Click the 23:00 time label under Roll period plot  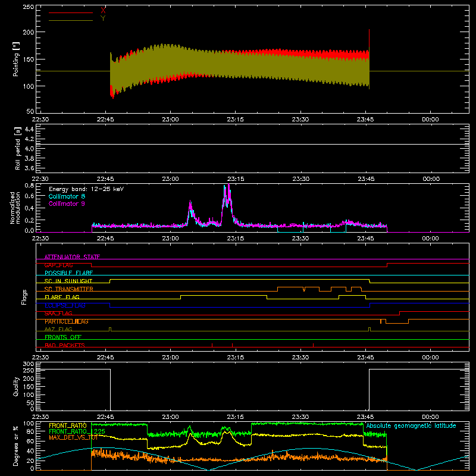coord(170,179)
